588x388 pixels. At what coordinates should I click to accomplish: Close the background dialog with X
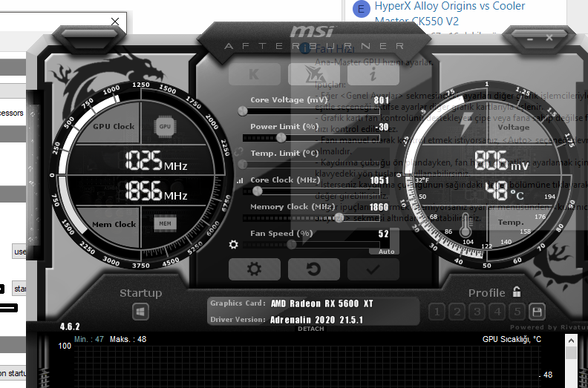(x=115, y=22)
